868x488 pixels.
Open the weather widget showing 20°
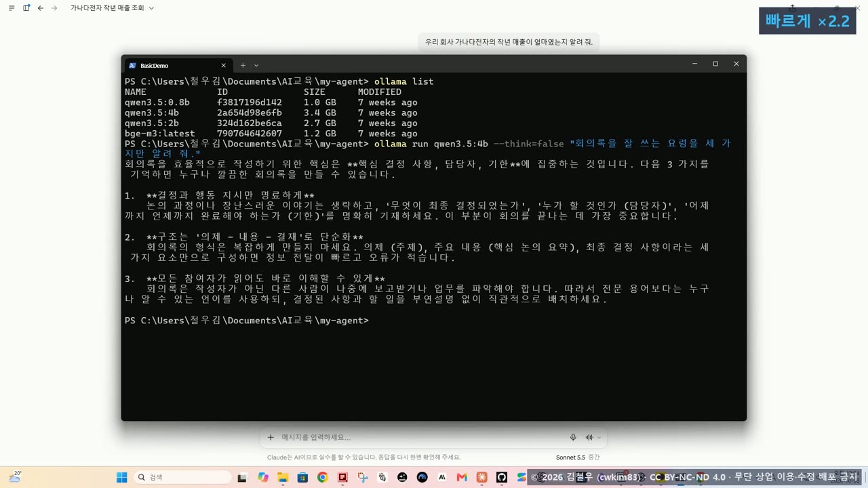click(15, 477)
